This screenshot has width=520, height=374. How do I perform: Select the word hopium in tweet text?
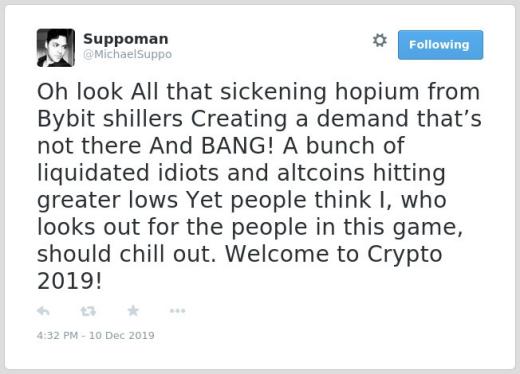(x=377, y=92)
